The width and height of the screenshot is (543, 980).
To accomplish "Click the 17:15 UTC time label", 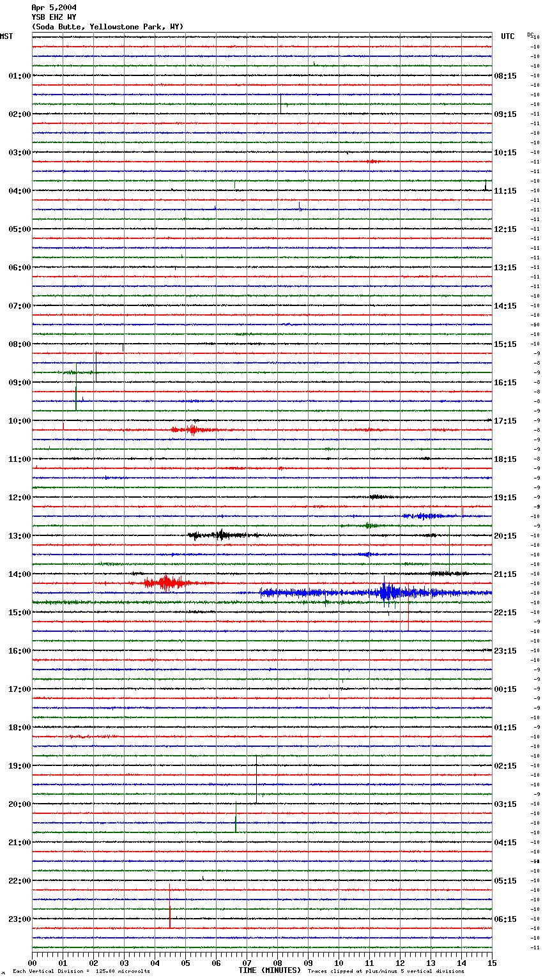I will 505,421.
